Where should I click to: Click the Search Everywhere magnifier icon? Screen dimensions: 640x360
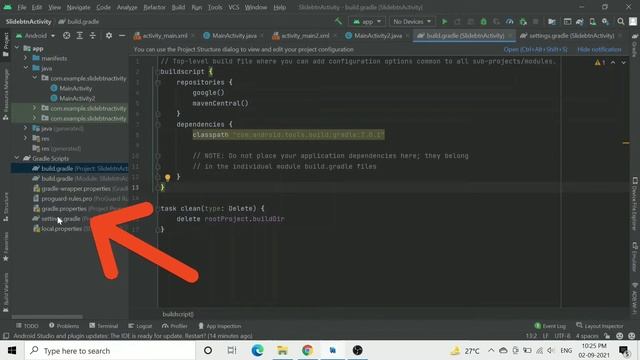620,22
